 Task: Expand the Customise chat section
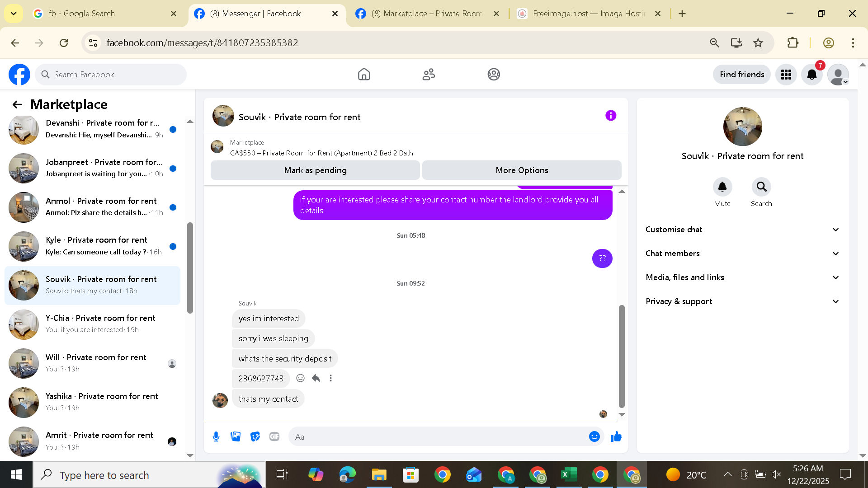[742, 230]
